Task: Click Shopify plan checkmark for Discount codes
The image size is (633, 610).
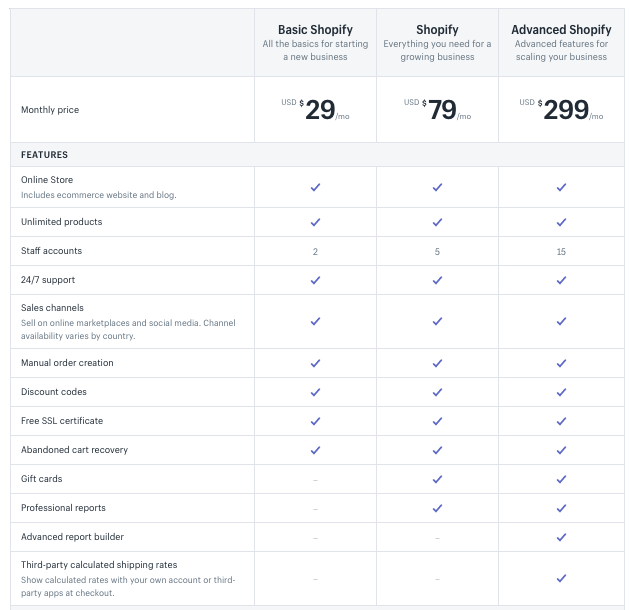Action: coord(437,392)
